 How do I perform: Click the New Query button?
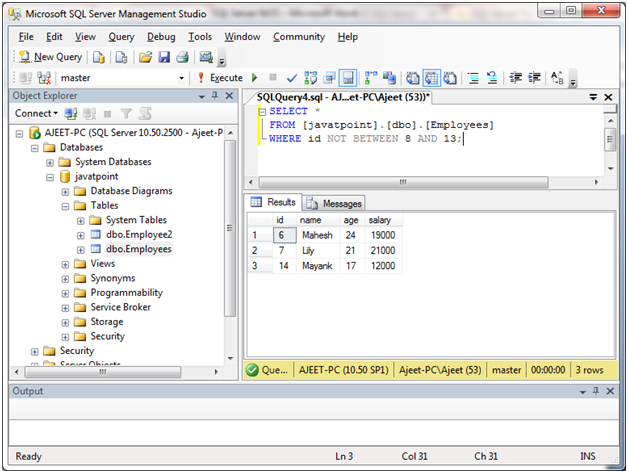click(x=50, y=57)
